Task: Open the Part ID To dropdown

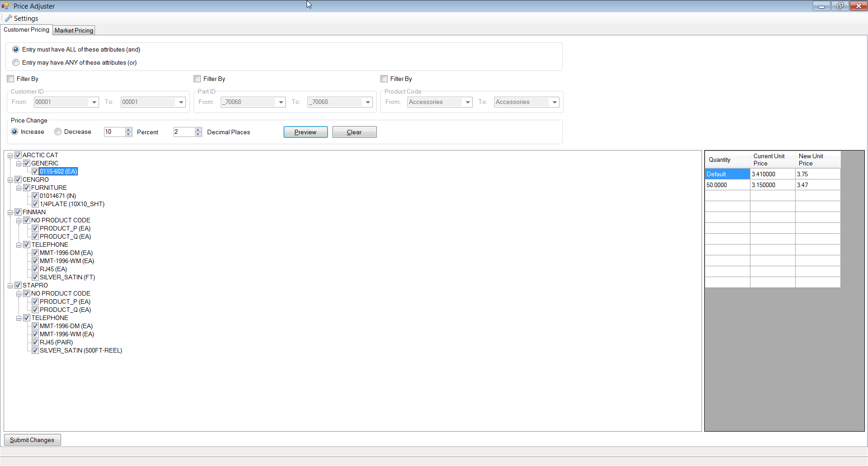Action: (x=368, y=102)
